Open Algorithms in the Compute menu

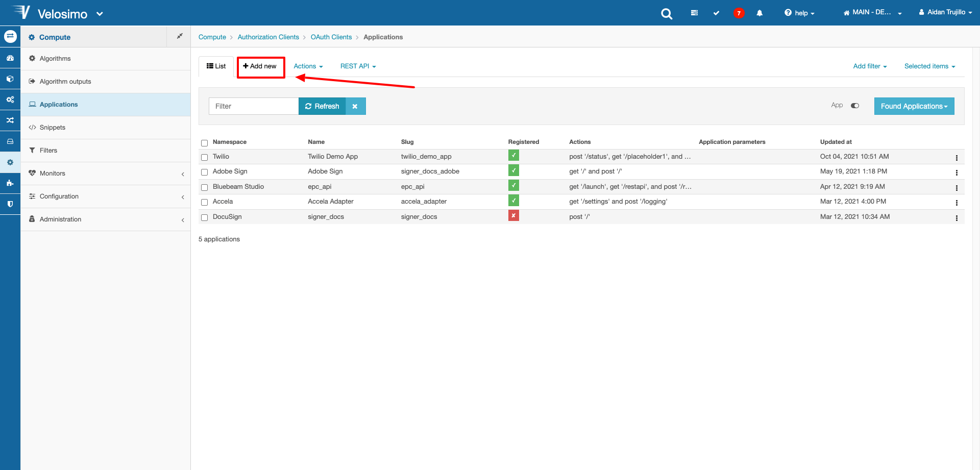[x=106, y=59]
